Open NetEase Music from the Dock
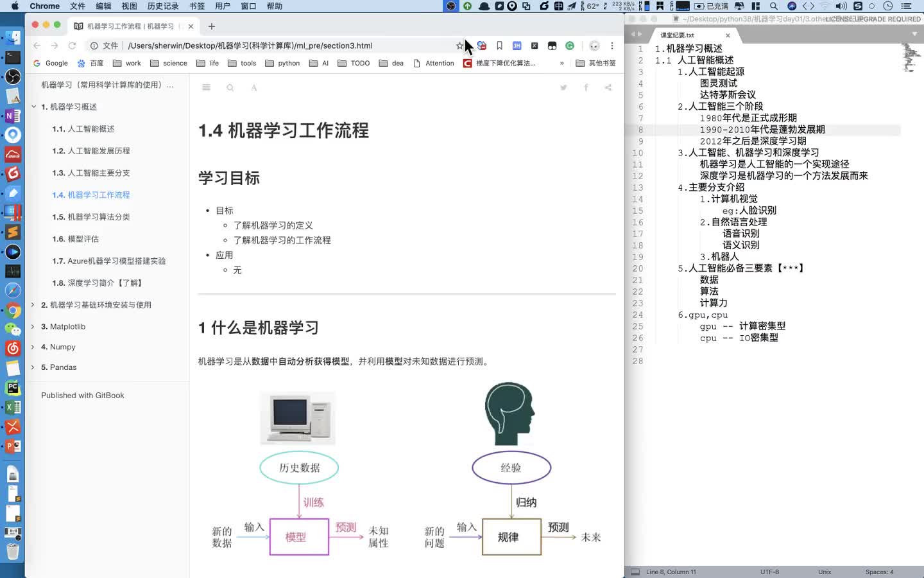This screenshot has height=578, width=924. tap(13, 348)
